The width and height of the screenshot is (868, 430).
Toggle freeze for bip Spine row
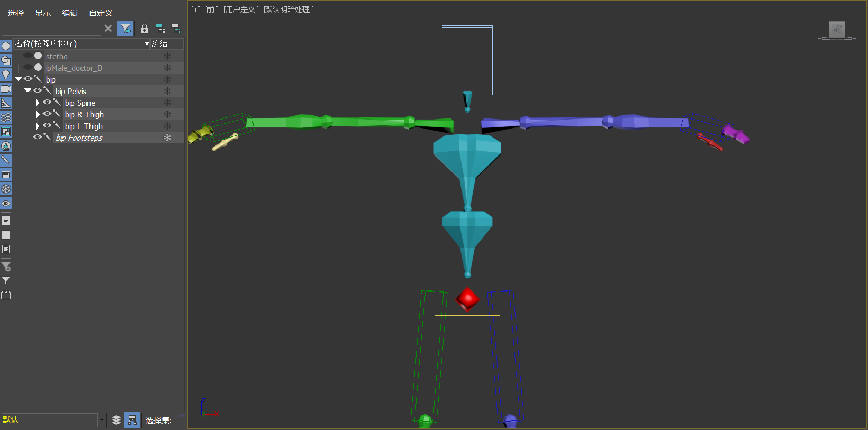[x=167, y=103]
